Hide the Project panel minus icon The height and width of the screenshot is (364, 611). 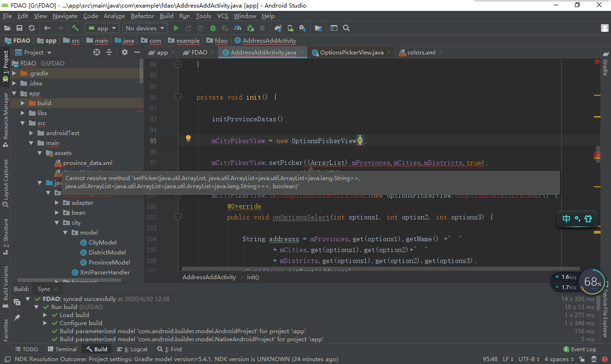137,52
